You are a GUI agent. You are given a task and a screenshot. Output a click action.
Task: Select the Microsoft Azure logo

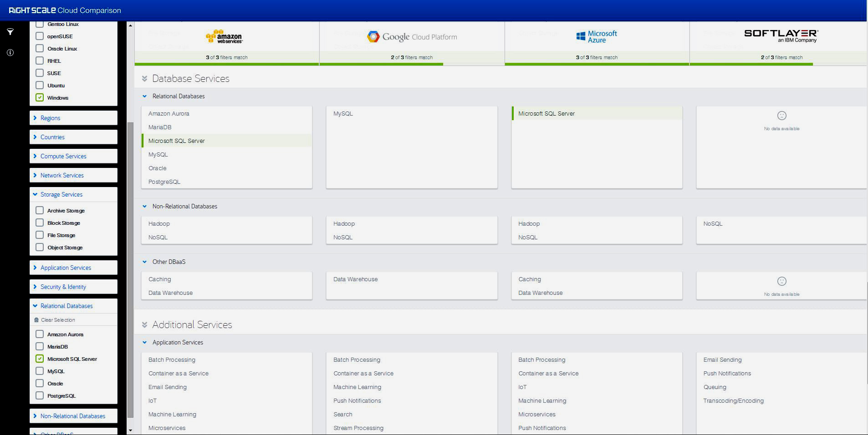pyautogui.click(x=597, y=36)
